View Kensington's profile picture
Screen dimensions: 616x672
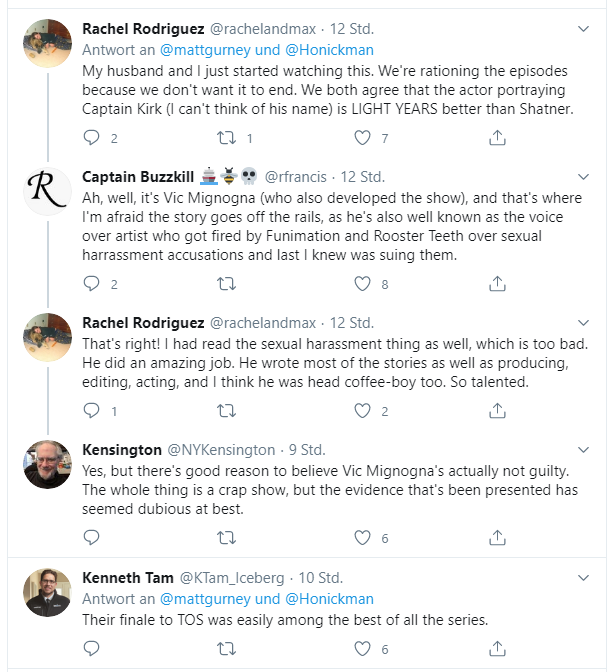[48, 464]
